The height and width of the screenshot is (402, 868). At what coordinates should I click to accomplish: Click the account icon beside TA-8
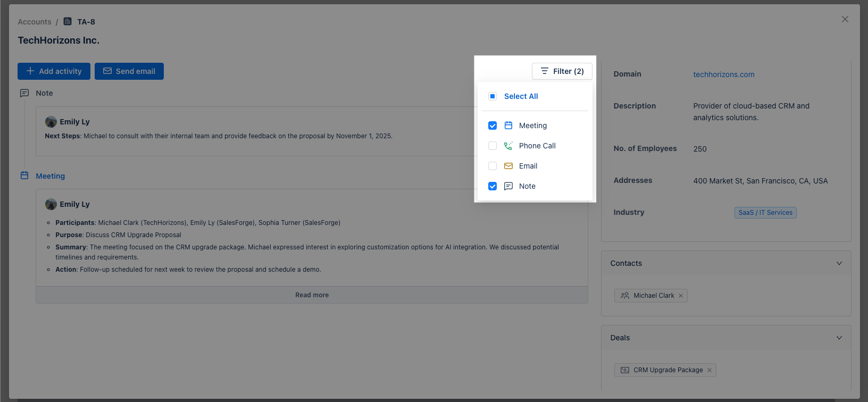pos(68,22)
